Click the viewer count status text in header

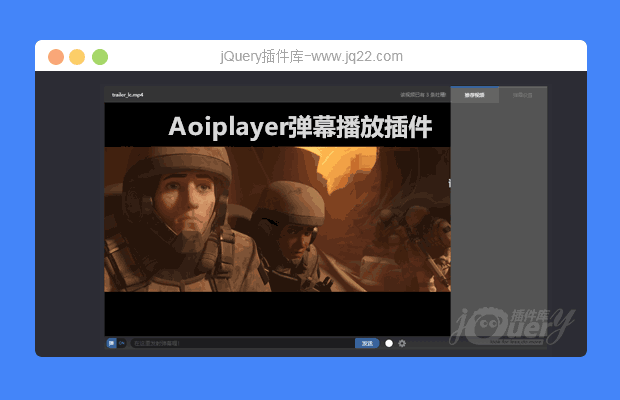pos(423,95)
